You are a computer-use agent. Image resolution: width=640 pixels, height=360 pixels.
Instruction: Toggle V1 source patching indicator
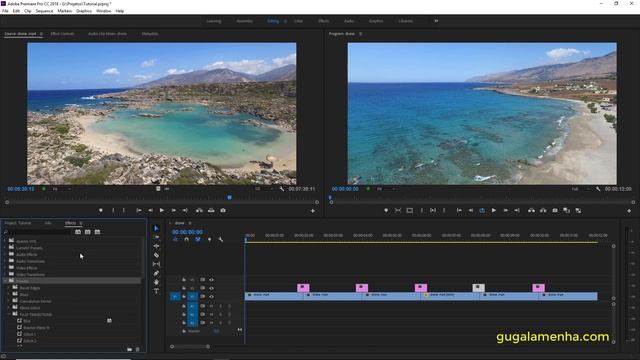tap(174, 297)
